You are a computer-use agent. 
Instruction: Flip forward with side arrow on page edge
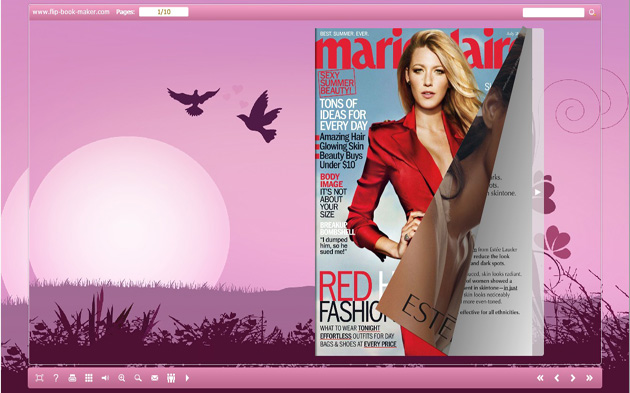click(538, 192)
